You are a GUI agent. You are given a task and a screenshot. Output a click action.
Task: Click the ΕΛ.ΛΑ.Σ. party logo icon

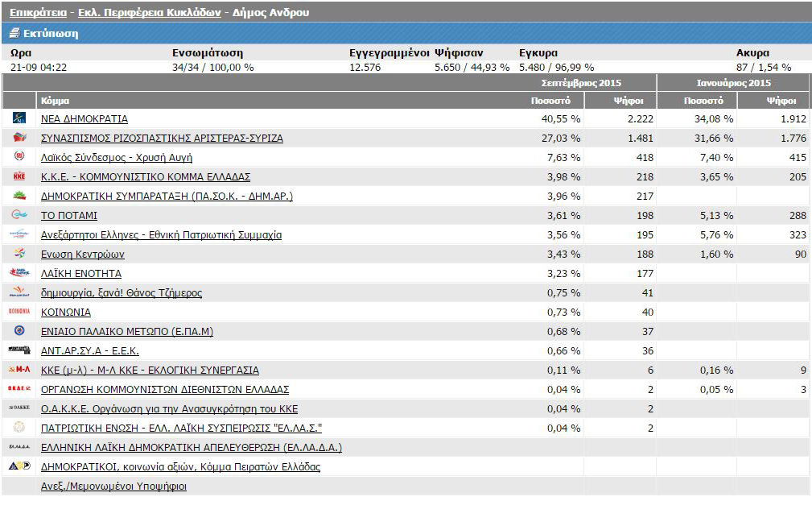pyautogui.click(x=19, y=427)
